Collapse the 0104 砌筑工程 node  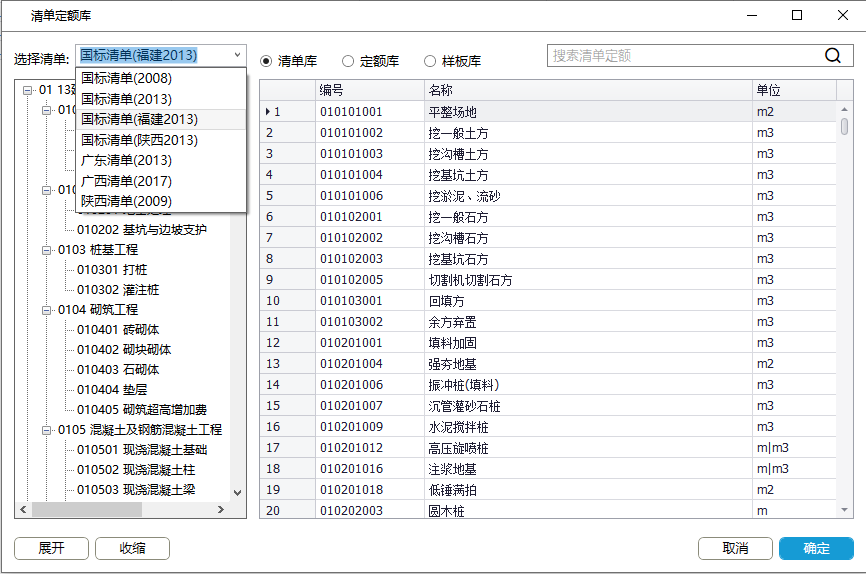click(x=46, y=310)
